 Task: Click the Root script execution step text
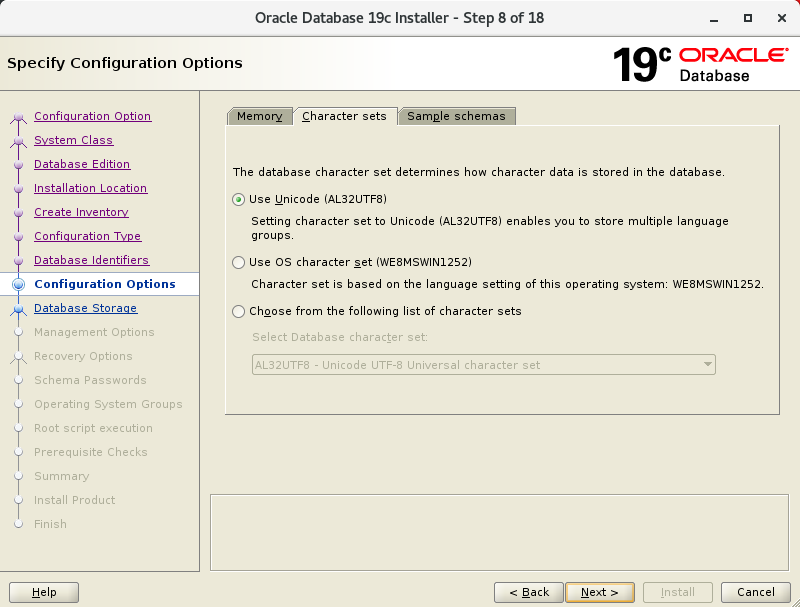coord(93,428)
